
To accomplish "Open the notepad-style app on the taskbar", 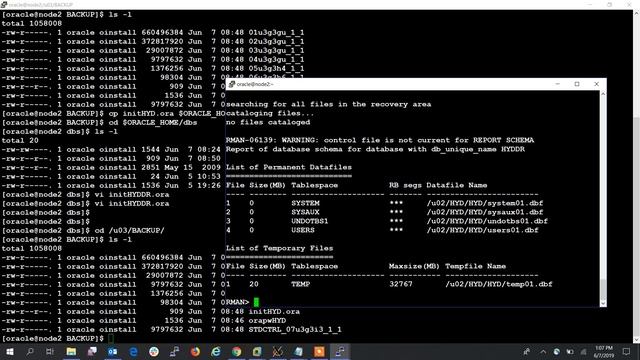I will pos(298,351).
